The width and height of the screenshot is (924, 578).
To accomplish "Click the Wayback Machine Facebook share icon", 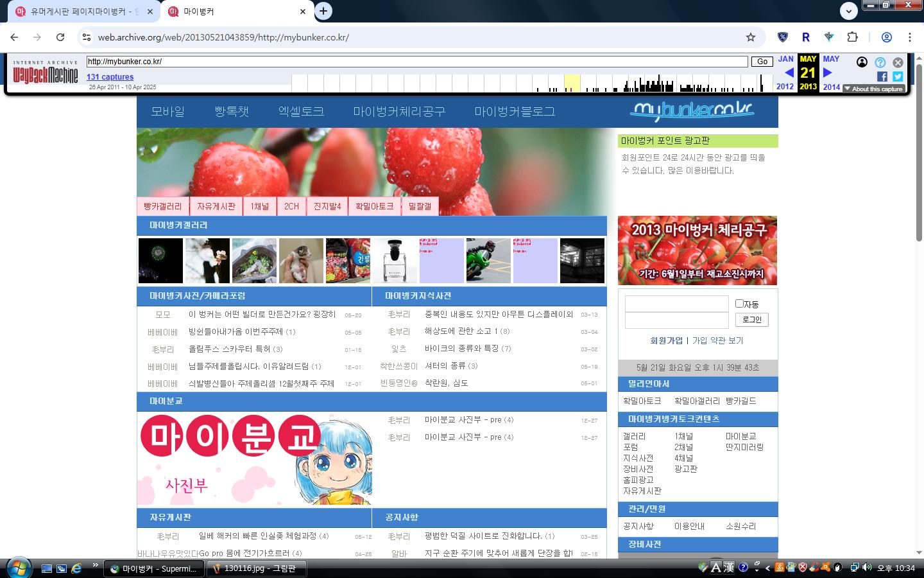I will [x=882, y=76].
